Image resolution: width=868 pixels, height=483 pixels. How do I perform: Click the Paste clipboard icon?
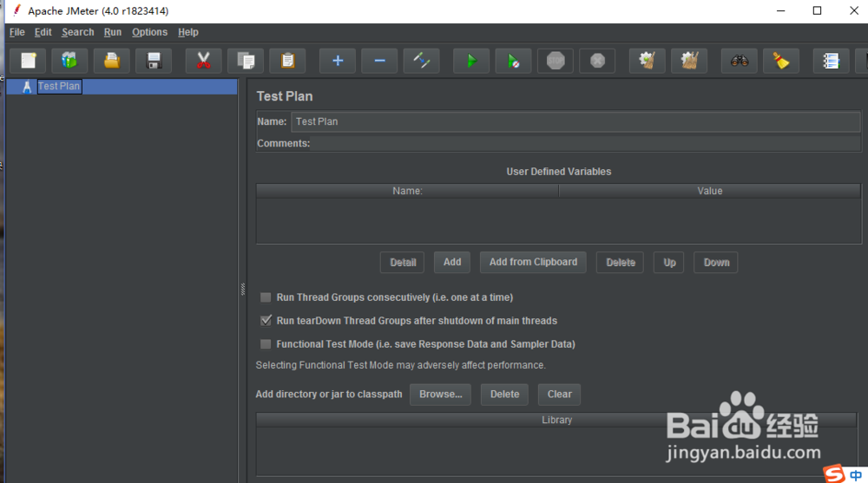click(x=288, y=61)
